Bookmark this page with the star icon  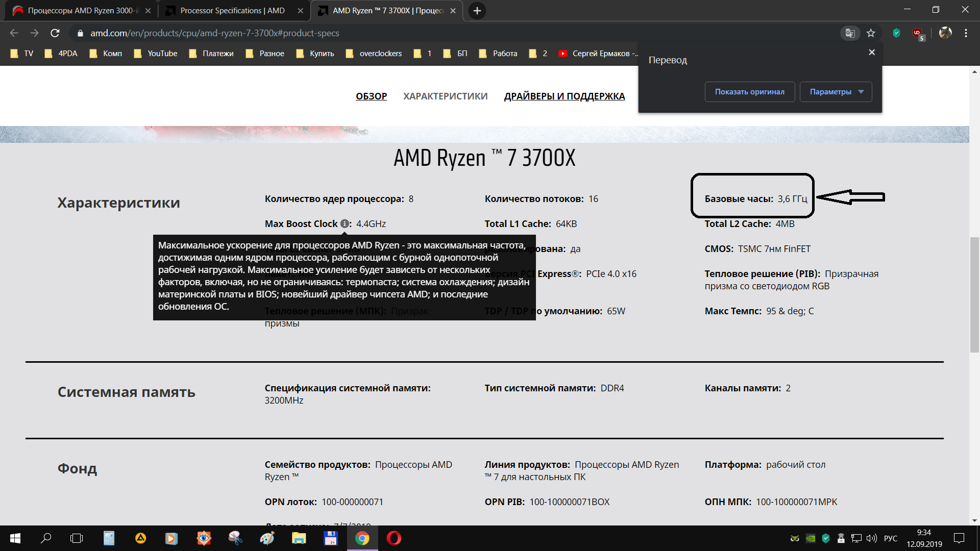(x=871, y=33)
